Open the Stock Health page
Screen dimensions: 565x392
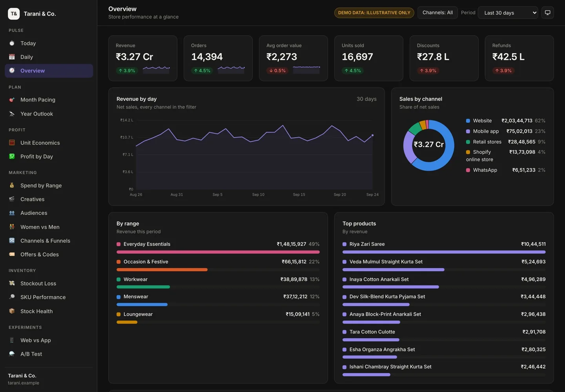coord(49,311)
